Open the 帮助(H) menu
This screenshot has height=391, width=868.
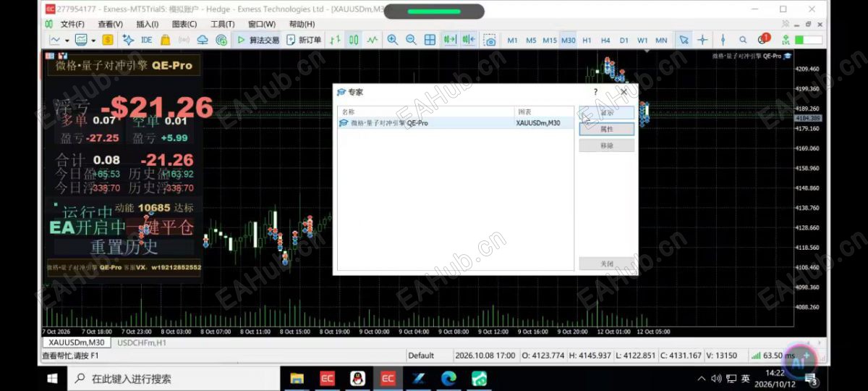302,24
